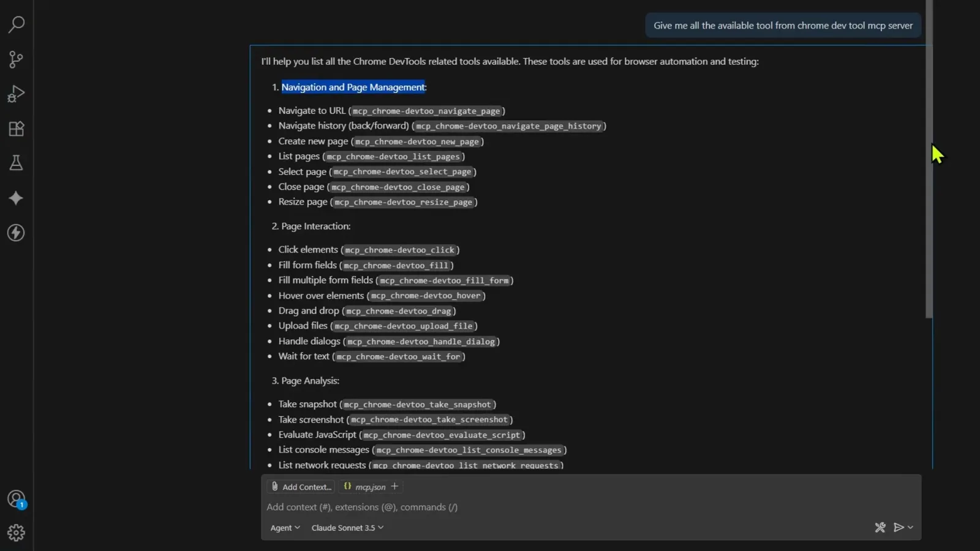
Task: Click mcp_chrome-devtoo_navigate_page_history code text
Action: tap(508, 126)
